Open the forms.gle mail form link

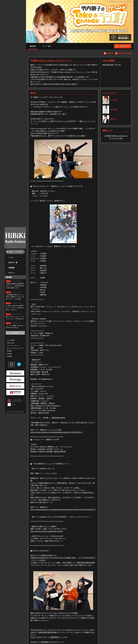click(x=47, y=531)
